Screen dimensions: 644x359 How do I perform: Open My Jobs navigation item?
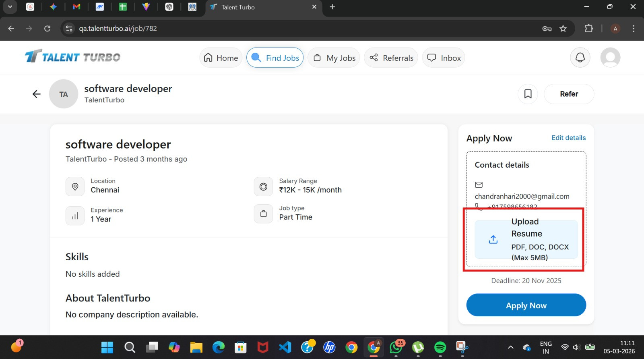pyautogui.click(x=334, y=58)
